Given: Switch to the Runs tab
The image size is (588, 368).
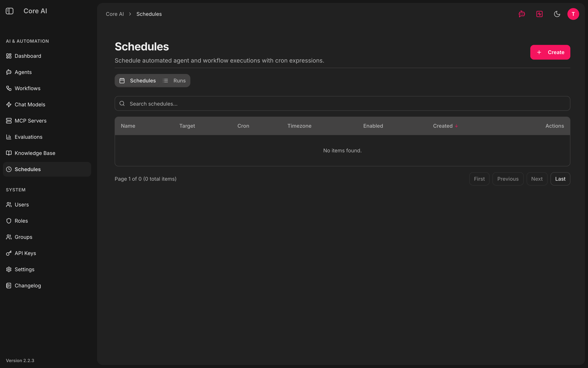Looking at the screenshot, I should click(174, 81).
